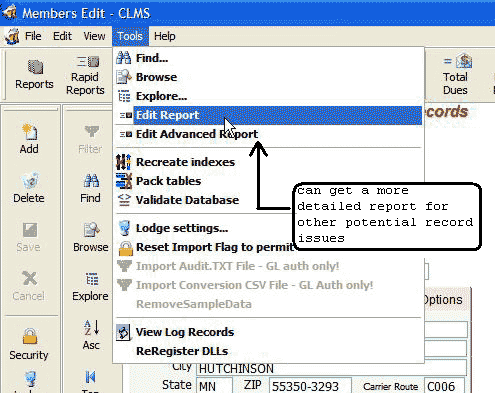Image resolution: width=495 pixels, height=393 pixels.
Task: Open the Help menu
Action: 165,36
